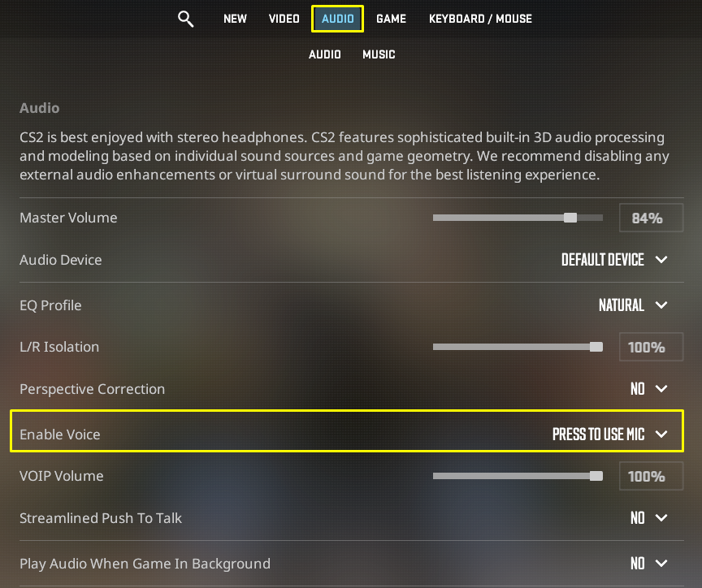Toggle the Perspective Correction NO dropdown
Image resolution: width=702 pixels, height=588 pixels.
coord(648,388)
